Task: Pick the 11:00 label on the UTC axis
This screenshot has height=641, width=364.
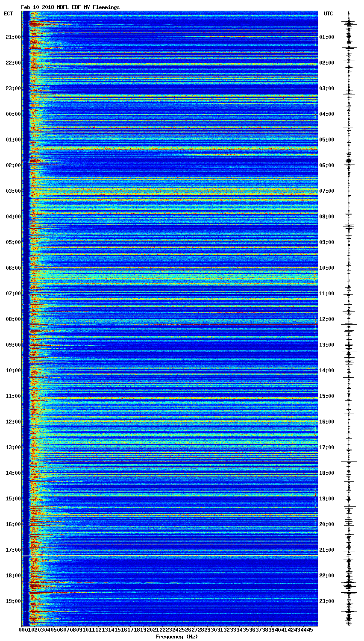Action: point(326,294)
